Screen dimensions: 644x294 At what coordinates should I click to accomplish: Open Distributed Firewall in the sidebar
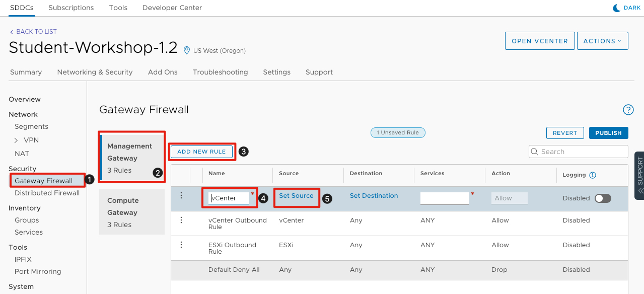(47, 193)
